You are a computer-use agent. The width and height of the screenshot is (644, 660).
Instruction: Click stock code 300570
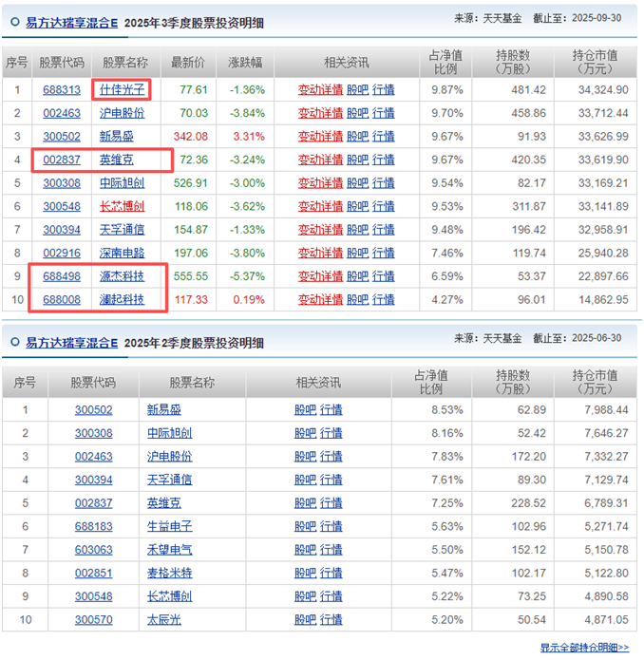[93, 619]
